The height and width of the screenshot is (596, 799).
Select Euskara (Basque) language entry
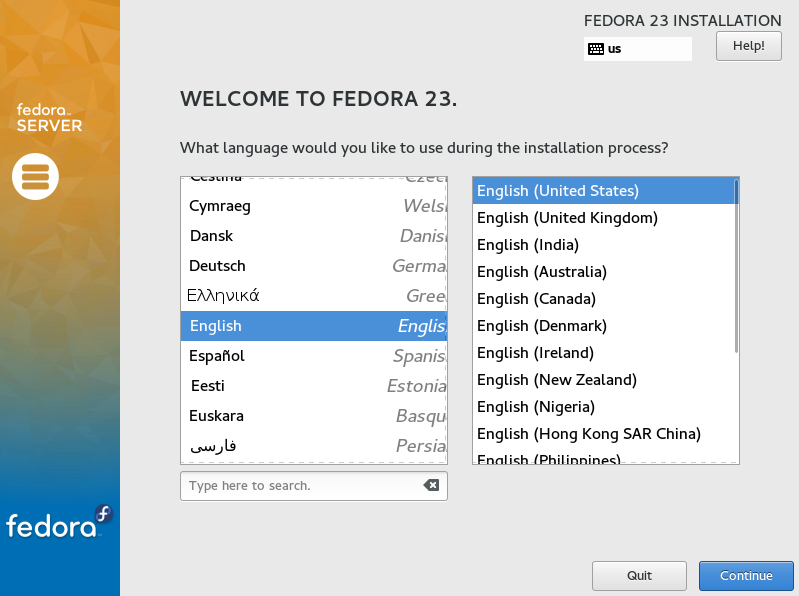[x=314, y=416]
